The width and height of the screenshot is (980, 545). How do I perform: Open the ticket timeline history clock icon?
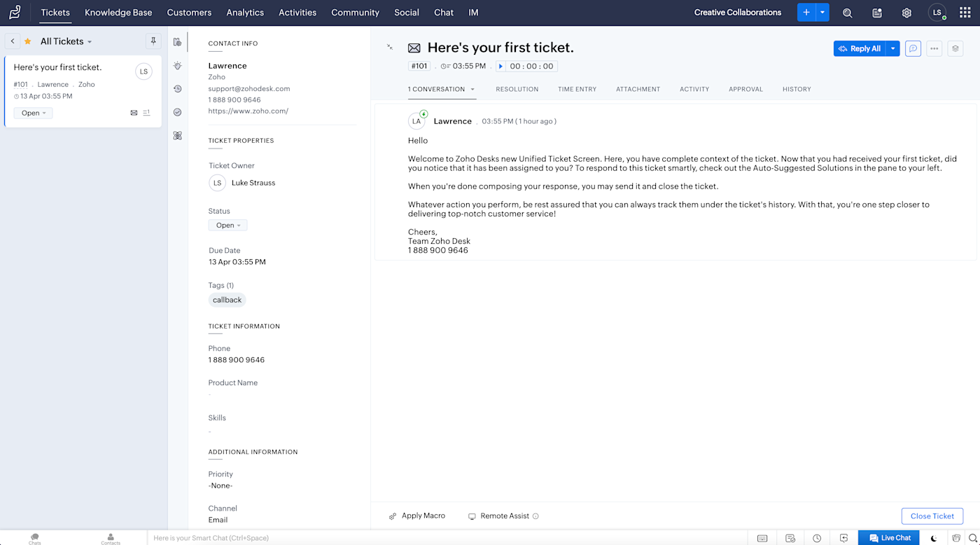(177, 89)
